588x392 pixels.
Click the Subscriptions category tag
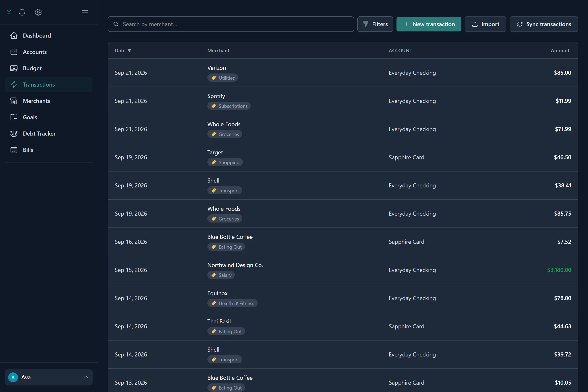pos(229,106)
